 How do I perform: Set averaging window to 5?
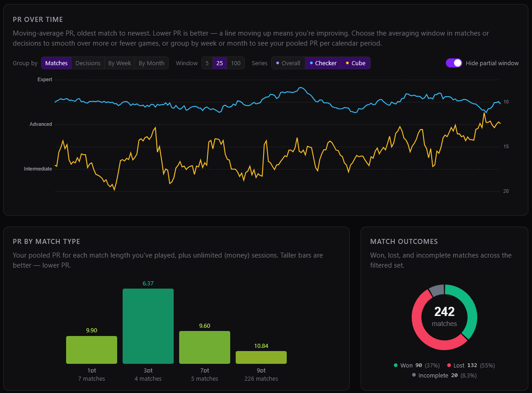point(207,63)
